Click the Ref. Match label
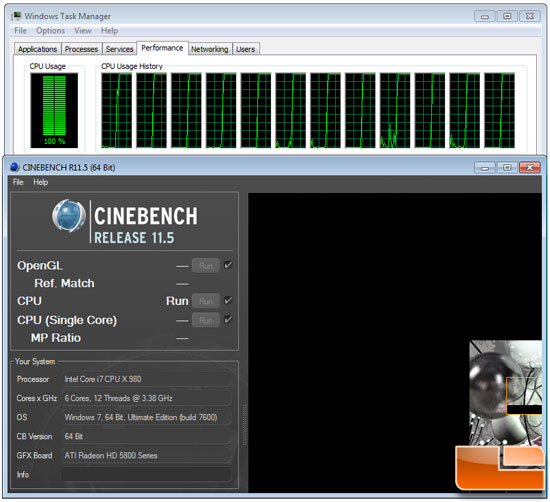550x502 pixels. click(x=64, y=283)
